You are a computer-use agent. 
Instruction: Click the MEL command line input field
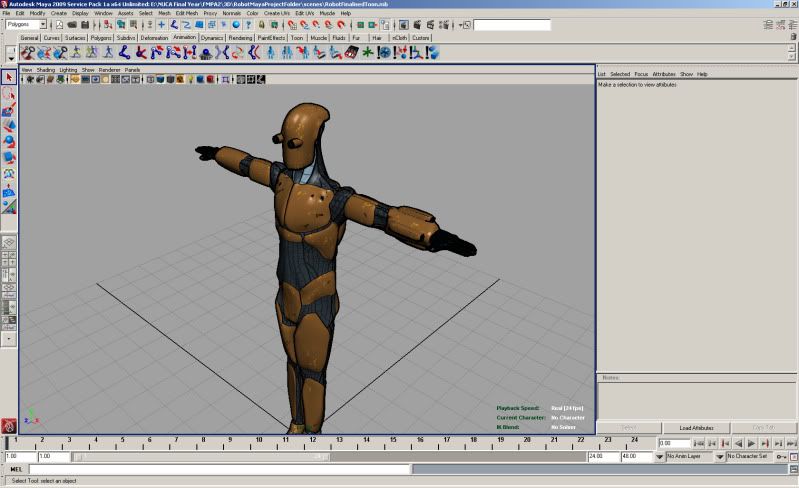(220, 468)
